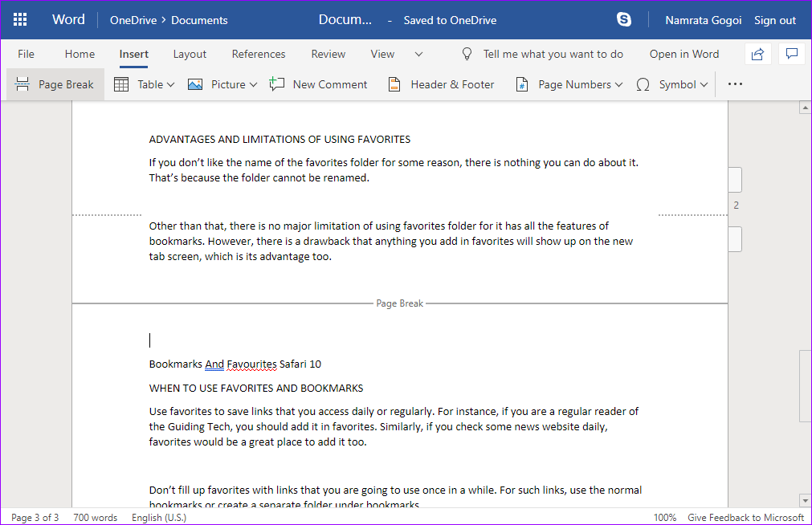The width and height of the screenshot is (812, 525).
Task: Expand the Table dropdown arrow
Action: pos(171,84)
